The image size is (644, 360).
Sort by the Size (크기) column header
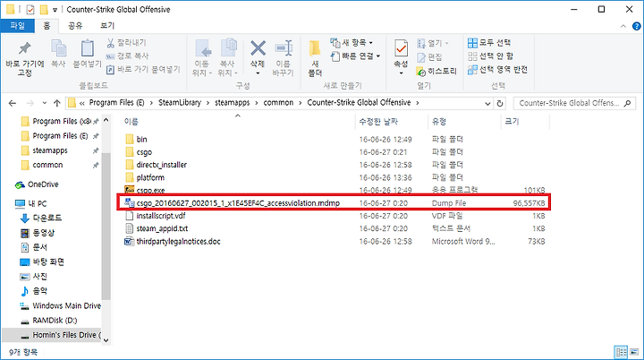512,122
